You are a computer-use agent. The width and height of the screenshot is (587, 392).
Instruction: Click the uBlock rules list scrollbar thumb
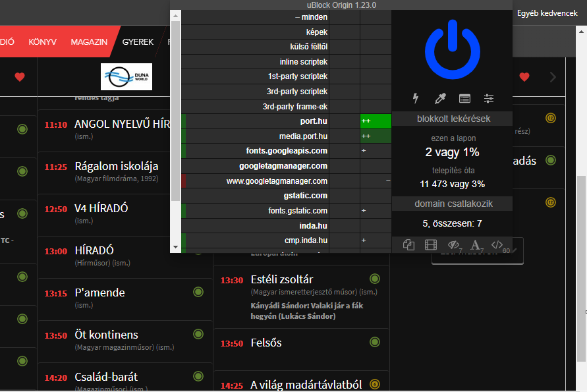175,111
